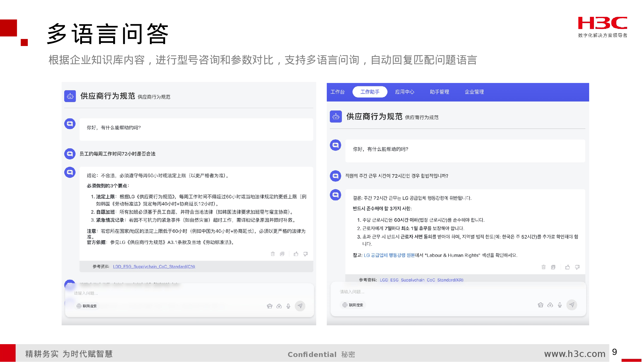
Task: Click toolbox icon in left chat input
Action: coord(269,306)
